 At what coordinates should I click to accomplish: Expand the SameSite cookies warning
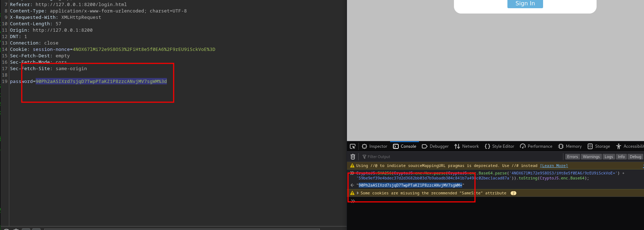(358, 193)
